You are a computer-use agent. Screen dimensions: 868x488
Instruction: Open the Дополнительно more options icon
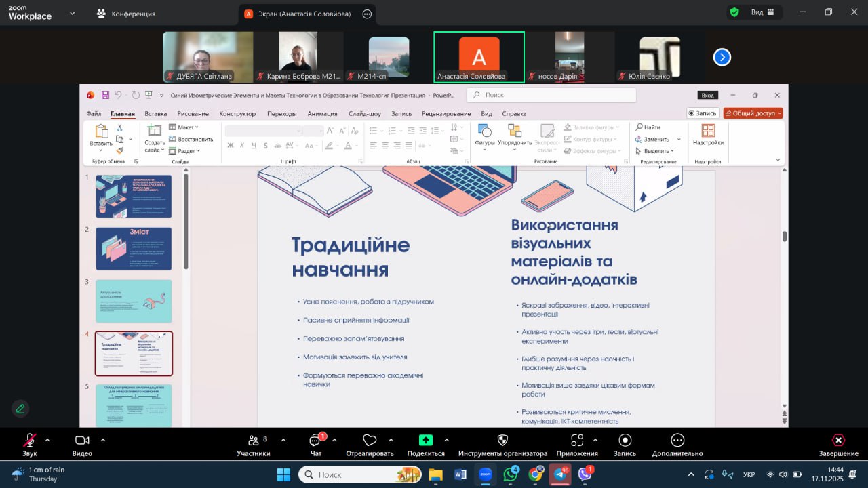(677, 441)
